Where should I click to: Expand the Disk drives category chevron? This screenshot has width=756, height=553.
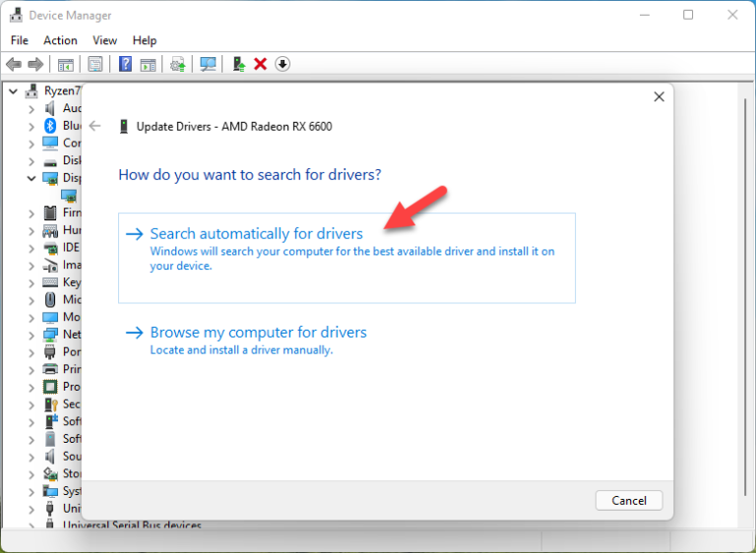click(x=31, y=161)
